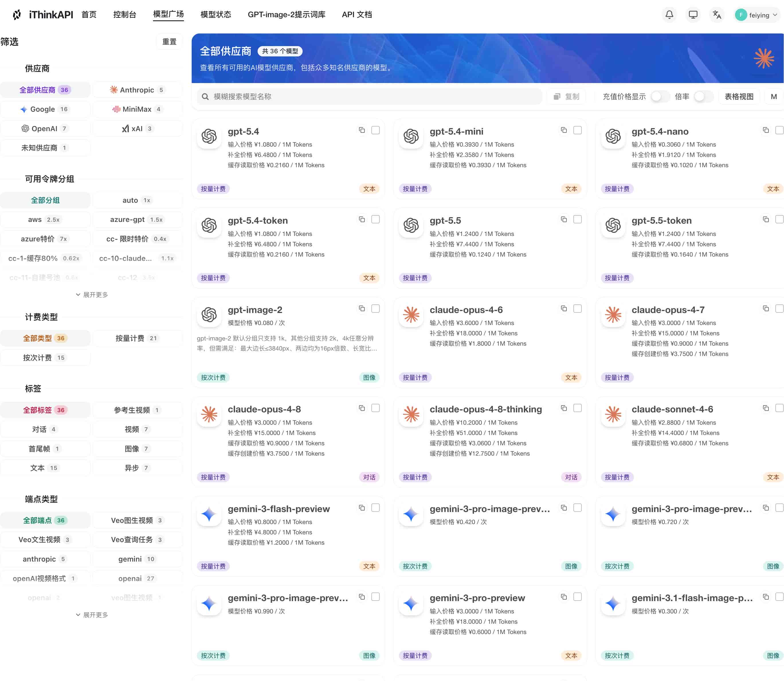784x681 pixels.
Task: Filter by Anthropic vendor
Action: (138, 90)
